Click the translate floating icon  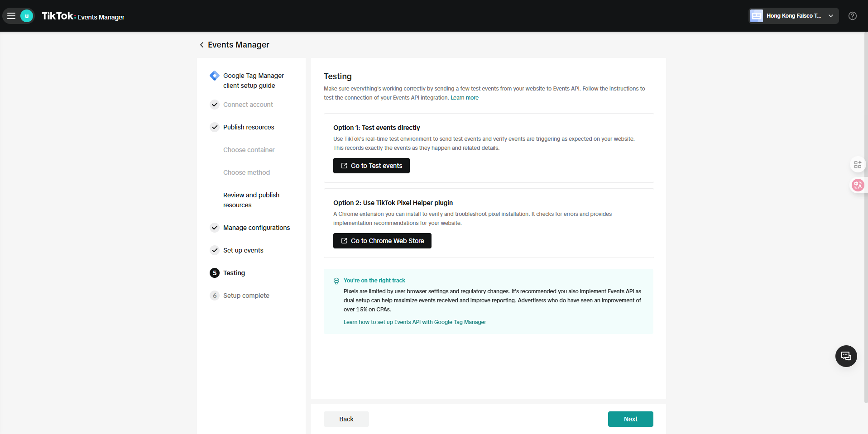(858, 185)
